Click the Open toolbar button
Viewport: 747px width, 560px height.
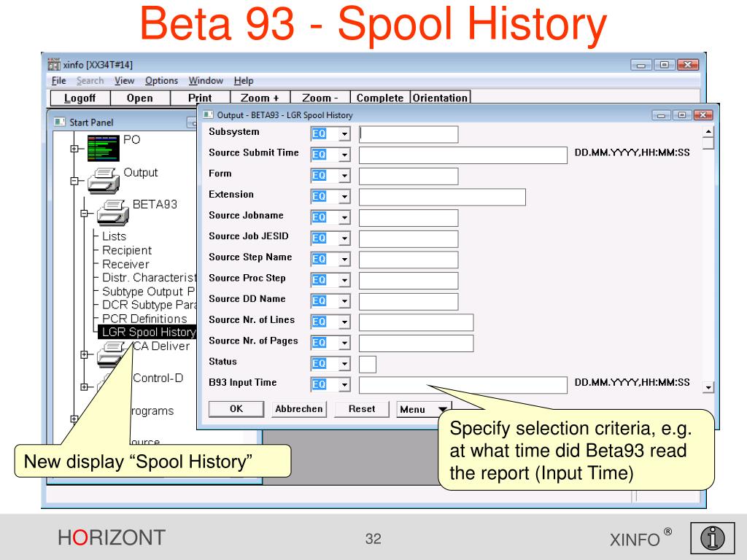140,98
